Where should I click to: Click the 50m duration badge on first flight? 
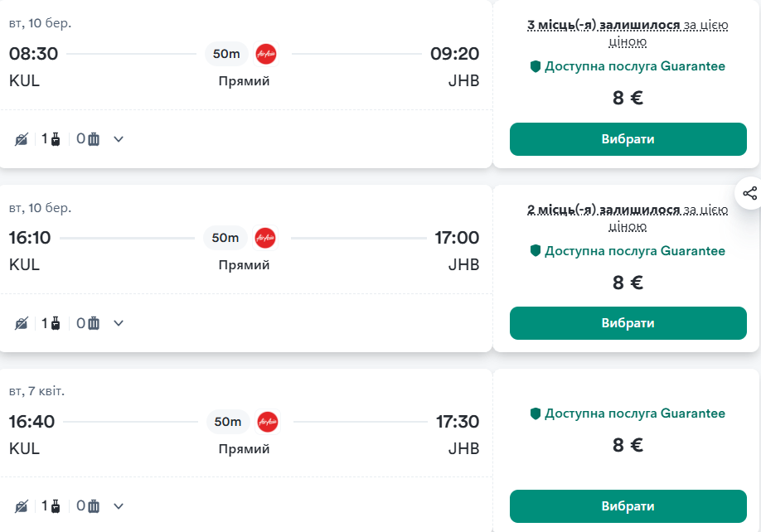227,53
